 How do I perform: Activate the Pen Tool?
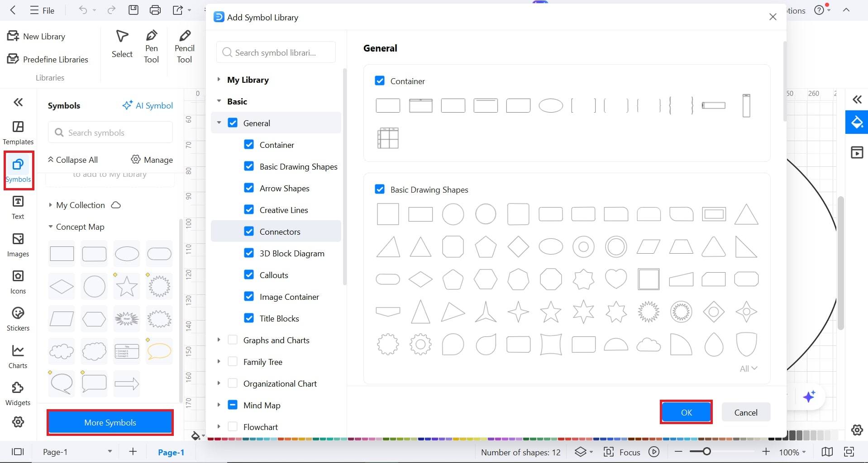click(152, 47)
